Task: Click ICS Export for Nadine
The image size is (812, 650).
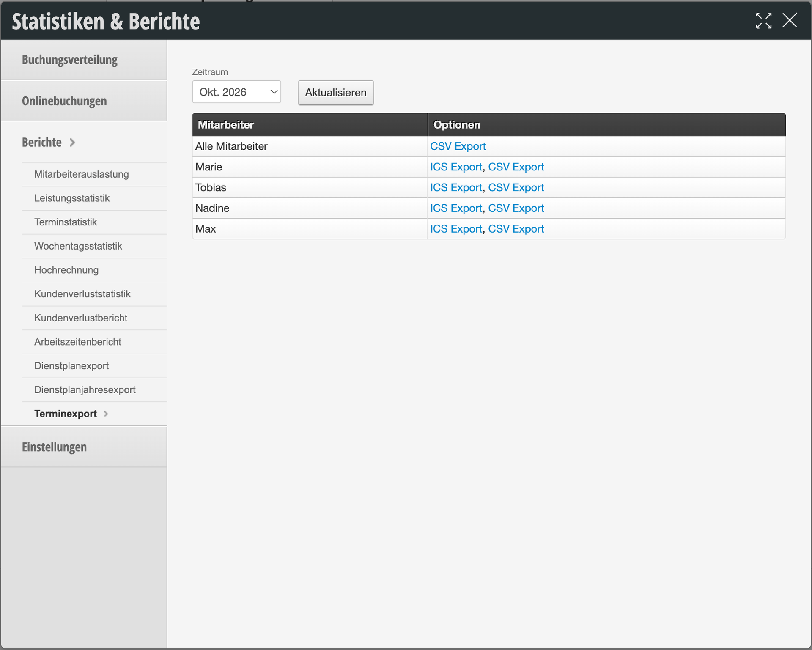Action: click(455, 208)
